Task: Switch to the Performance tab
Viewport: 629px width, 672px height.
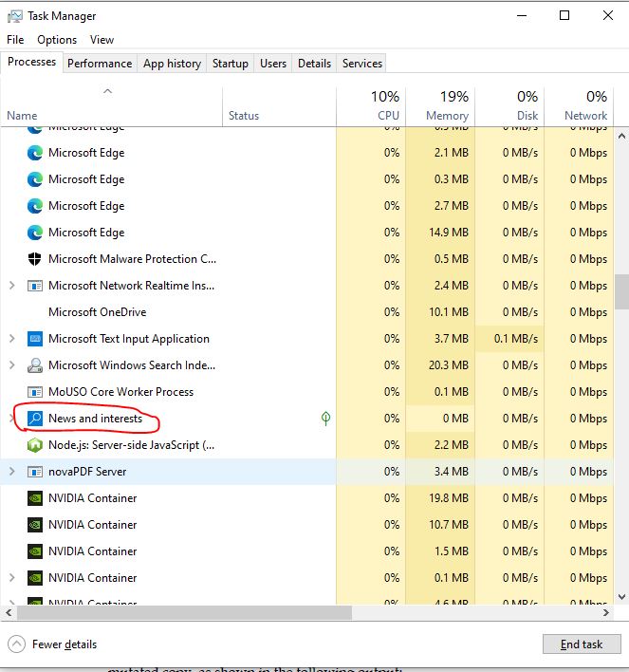Action: pos(100,64)
